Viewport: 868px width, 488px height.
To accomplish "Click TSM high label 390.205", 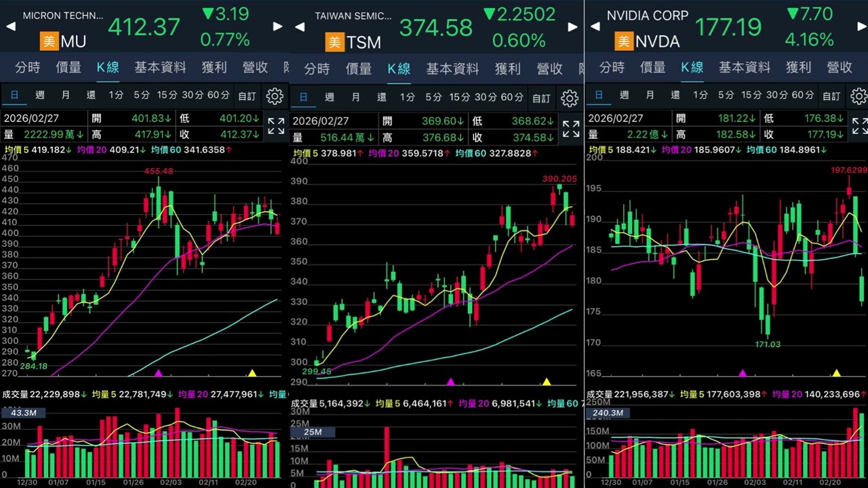I will click(559, 179).
